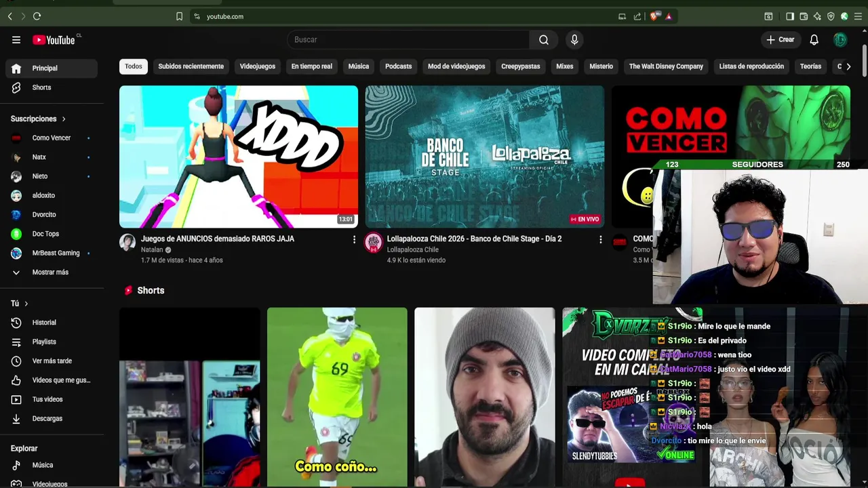
Task: Open Música under Explorar
Action: pos(52,466)
